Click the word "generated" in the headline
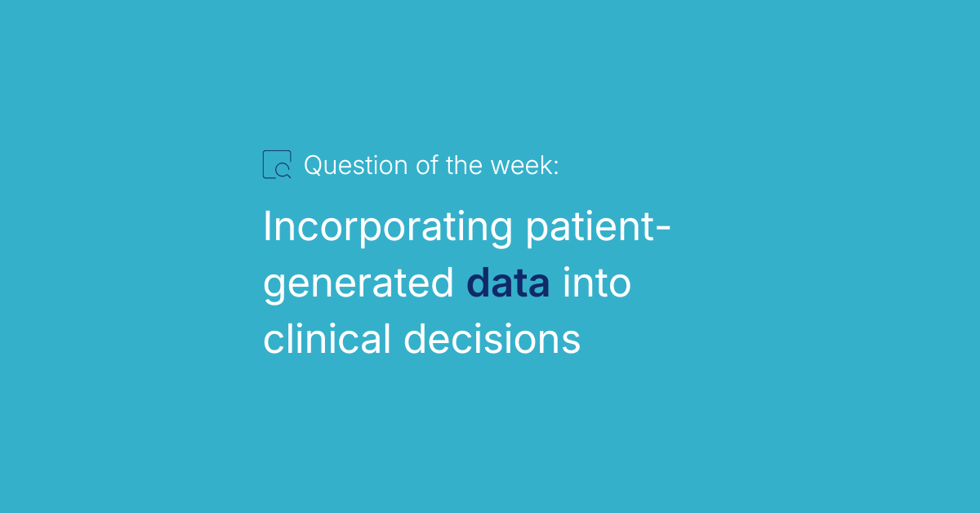Viewport: 980px width, 513px height. [359, 285]
